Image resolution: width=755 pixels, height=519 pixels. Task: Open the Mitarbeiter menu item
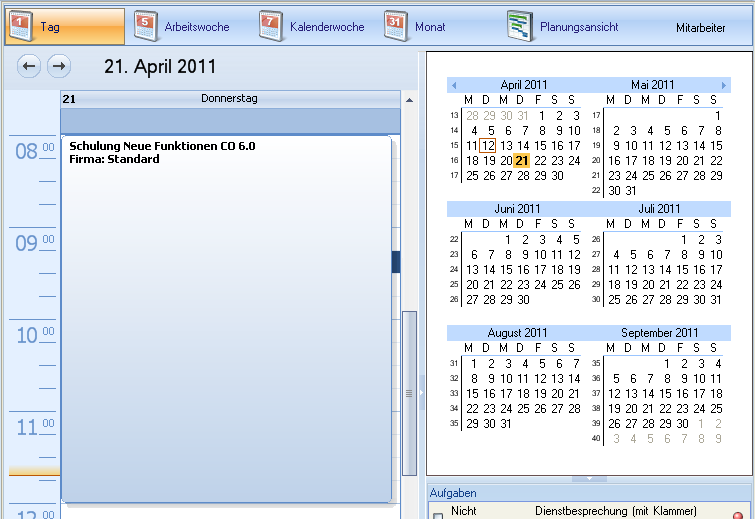[x=700, y=28]
